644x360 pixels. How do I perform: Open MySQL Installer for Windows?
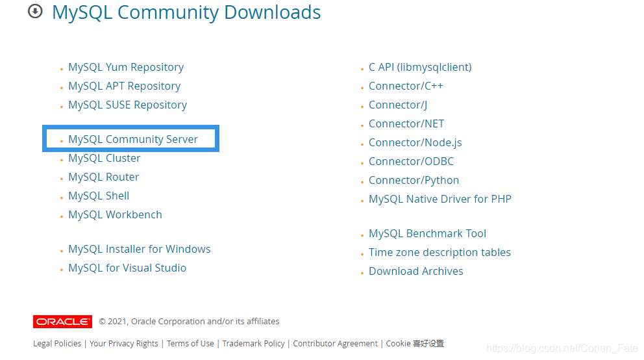[x=139, y=249]
